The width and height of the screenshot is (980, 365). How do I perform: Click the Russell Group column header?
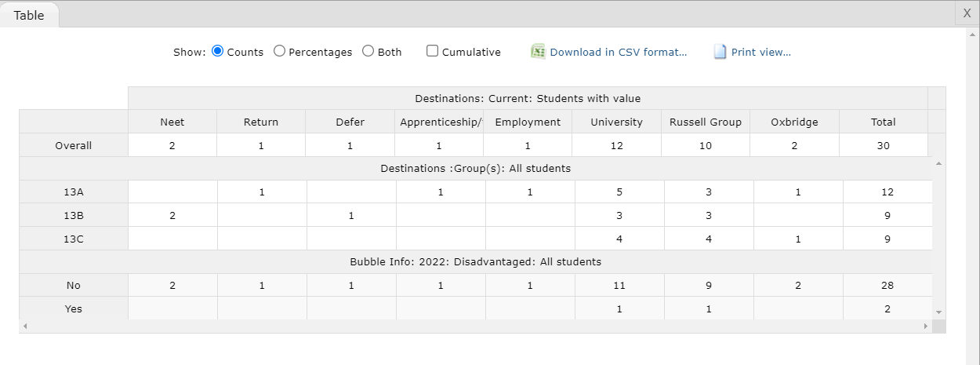click(706, 122)
